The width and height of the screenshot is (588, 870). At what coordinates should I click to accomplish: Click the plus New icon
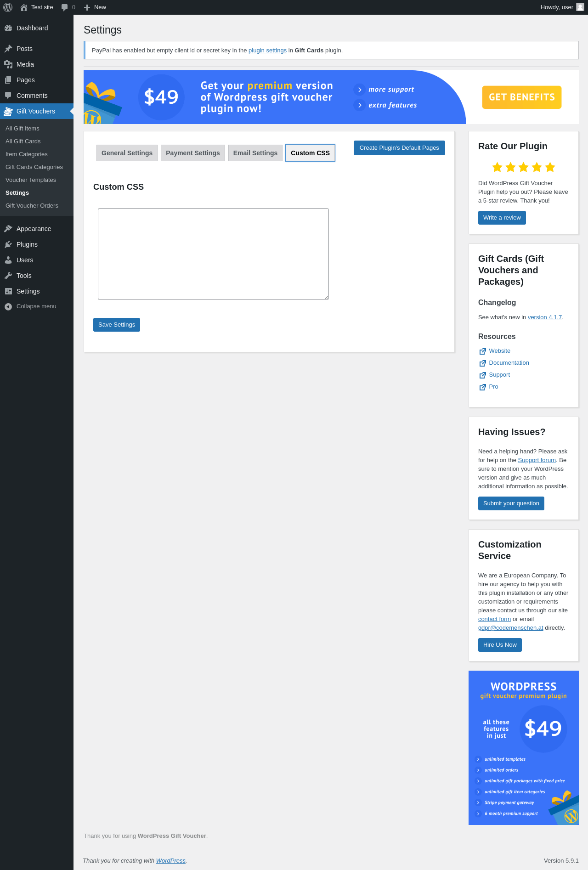87,7
